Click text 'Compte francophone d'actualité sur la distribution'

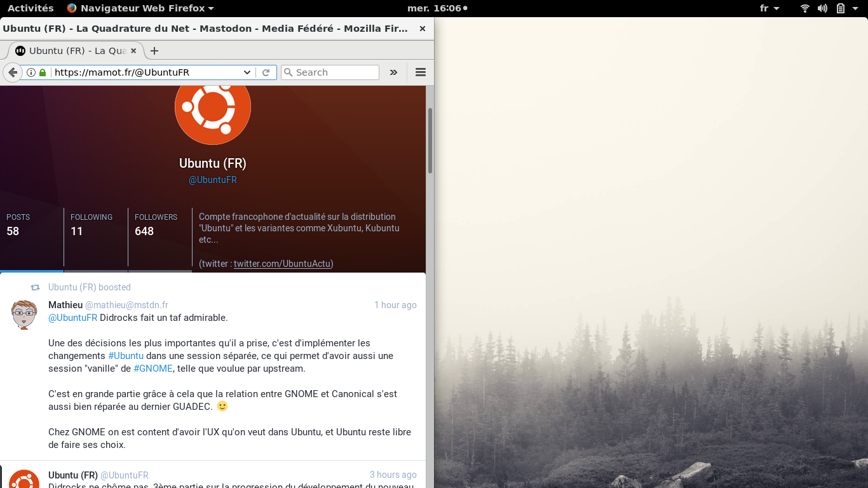[x=297, y=217]
